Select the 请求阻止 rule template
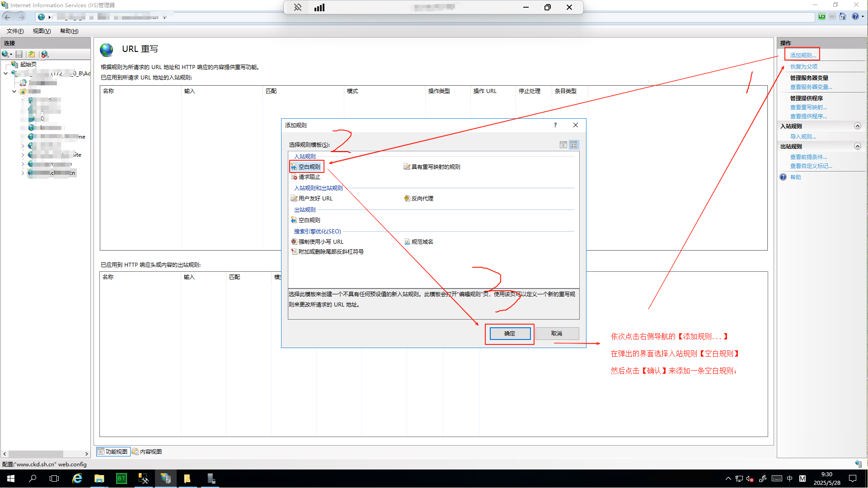Viewport: 868px width, 488px height. click(309, 177)
